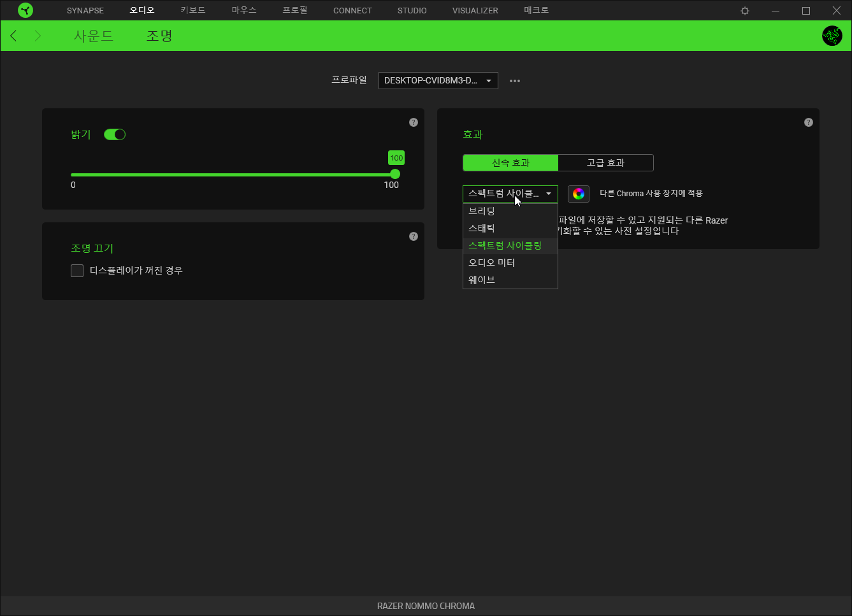Open the Chroma color wheel button
This screenshot has height=616, width=852.
pyautogui.click(x=579, y=194)
